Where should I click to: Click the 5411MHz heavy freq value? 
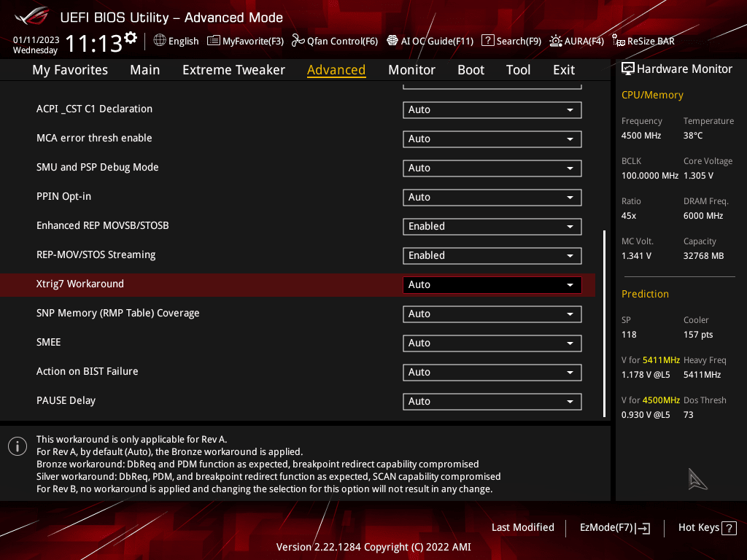coord(702,375)
